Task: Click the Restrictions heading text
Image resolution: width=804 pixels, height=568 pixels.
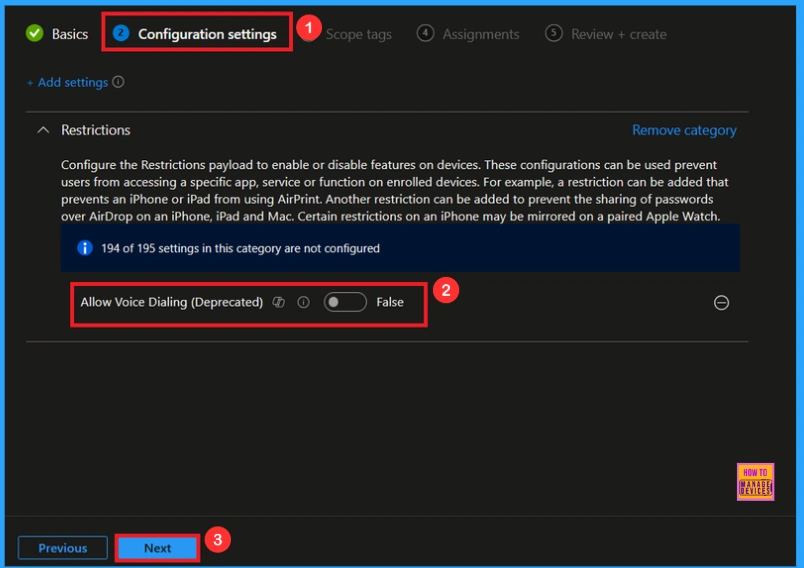Action: coord(95,130)
